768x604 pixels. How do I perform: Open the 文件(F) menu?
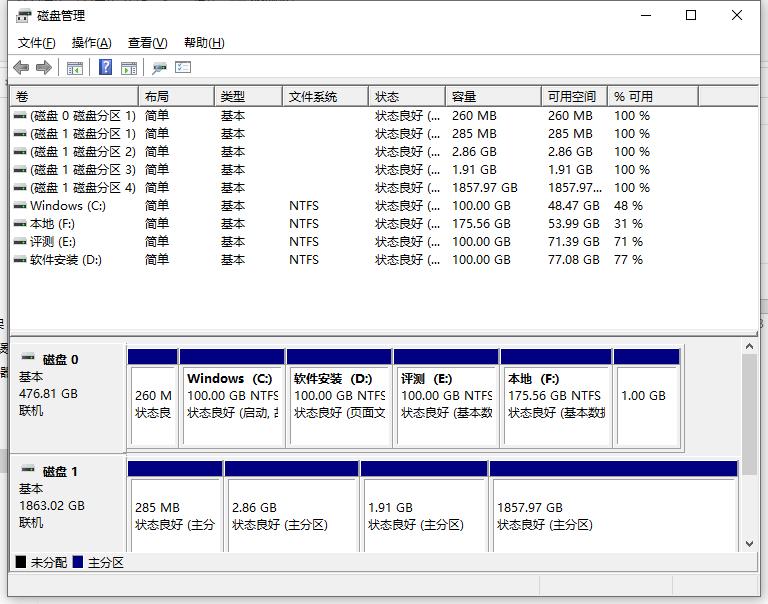37,43
